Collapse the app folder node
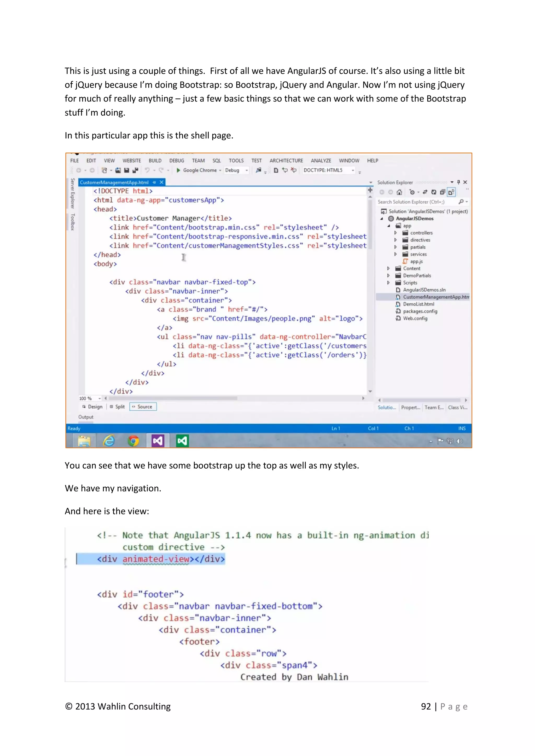The height and width of the screenshot is (756, 535). click(x=389, y=226)
